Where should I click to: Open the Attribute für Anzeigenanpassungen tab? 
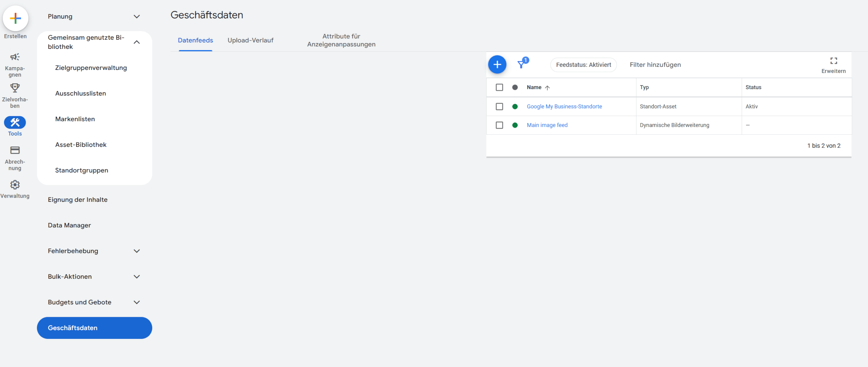pyautogui.click(x=341, y=40)
